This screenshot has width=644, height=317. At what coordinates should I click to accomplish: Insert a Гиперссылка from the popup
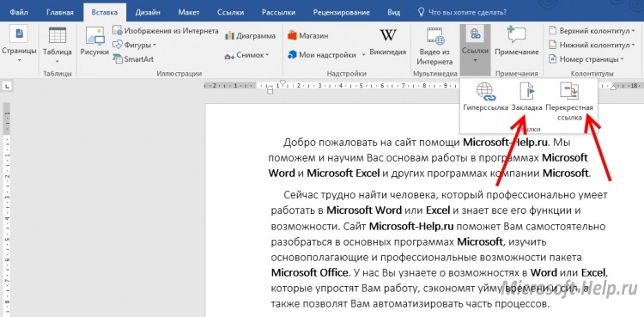(x=485, y=97)
